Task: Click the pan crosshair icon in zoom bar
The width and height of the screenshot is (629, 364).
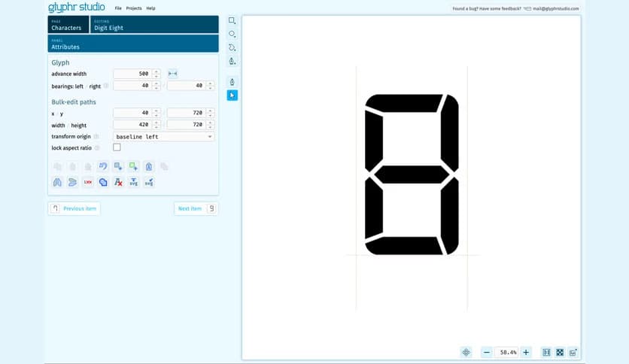Action: point(466,353)
